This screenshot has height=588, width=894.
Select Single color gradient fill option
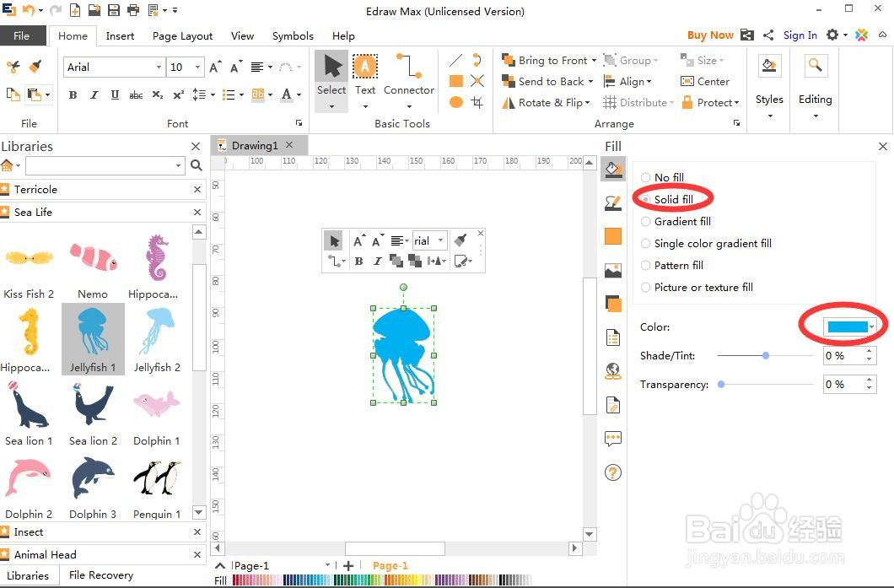(706, 244)
